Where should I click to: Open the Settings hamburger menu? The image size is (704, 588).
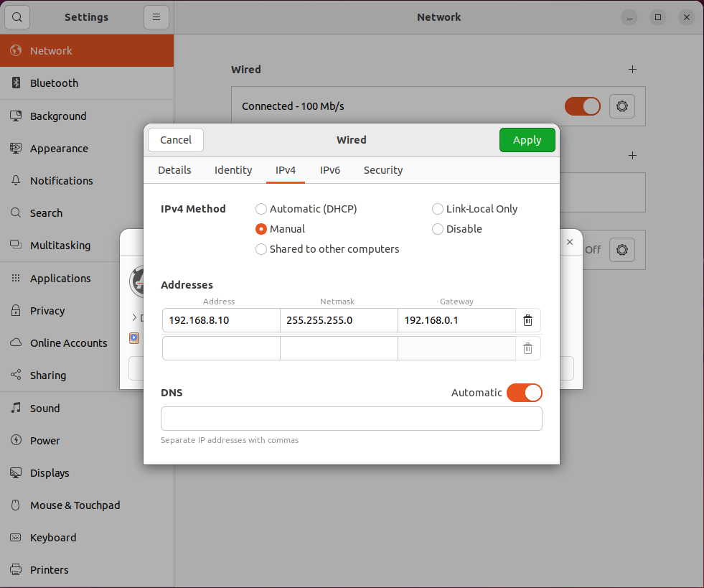click(x=156, y=17)
